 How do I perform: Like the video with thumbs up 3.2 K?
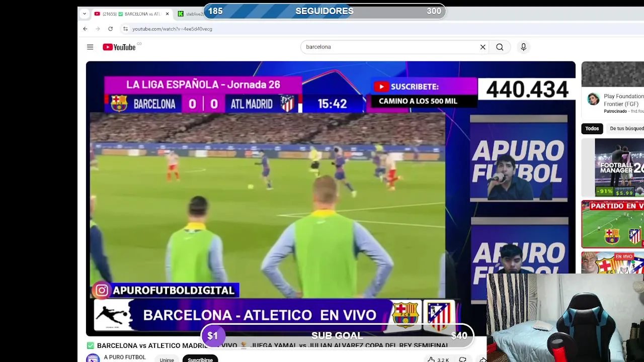438,359
